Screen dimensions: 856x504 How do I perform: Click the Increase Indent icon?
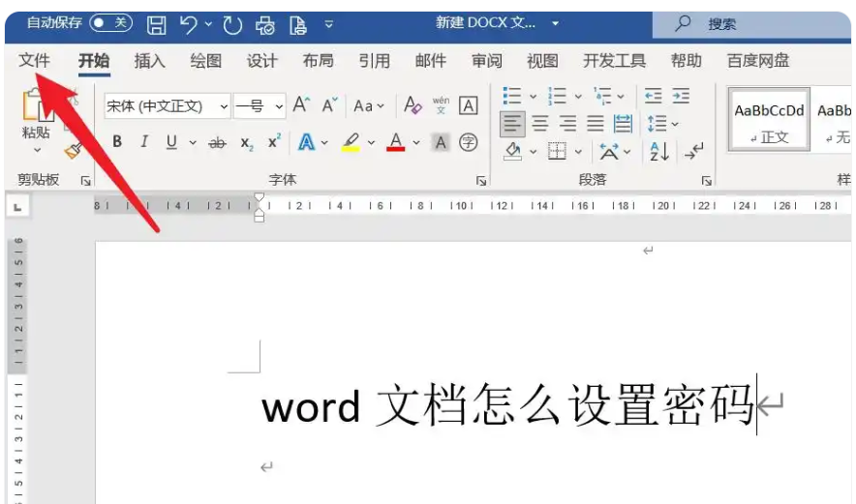pos(682,96)
